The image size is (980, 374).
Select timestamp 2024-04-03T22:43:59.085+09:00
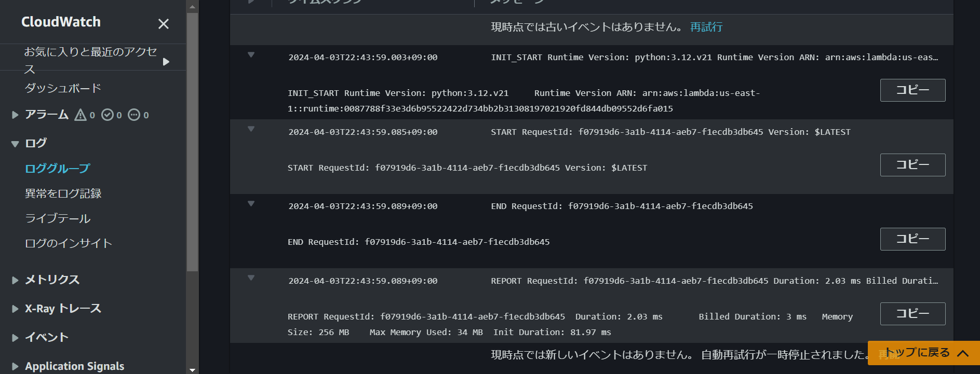click(x=363, y=132)
